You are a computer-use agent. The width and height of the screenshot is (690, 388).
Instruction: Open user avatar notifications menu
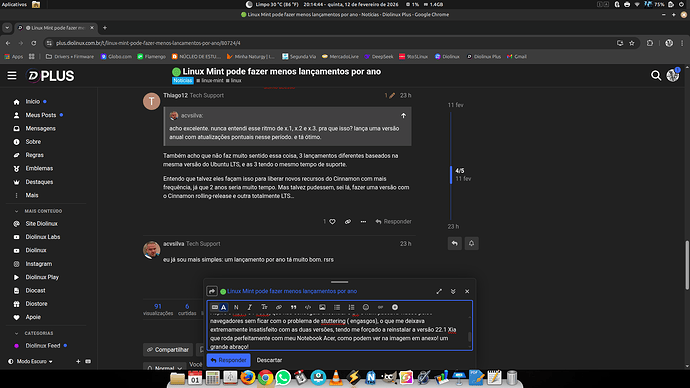coord(672,75)
